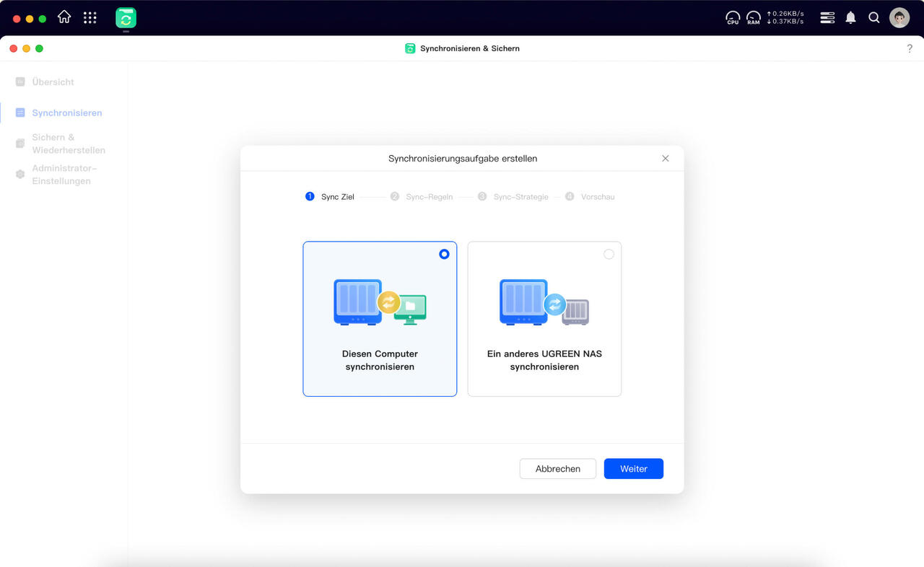Open Sichern & Wiederherstellen section
The image size is (924, 567).
pyautogui.click(x=69, y=144)
